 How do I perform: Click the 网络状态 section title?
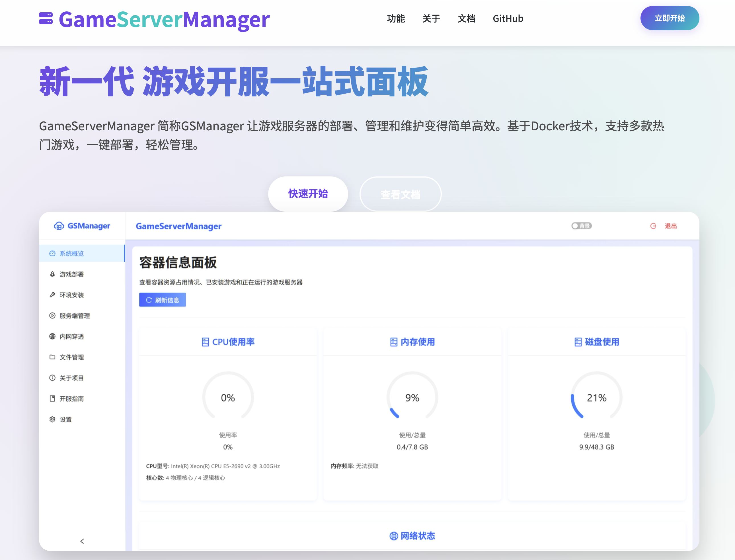[418, 536]
